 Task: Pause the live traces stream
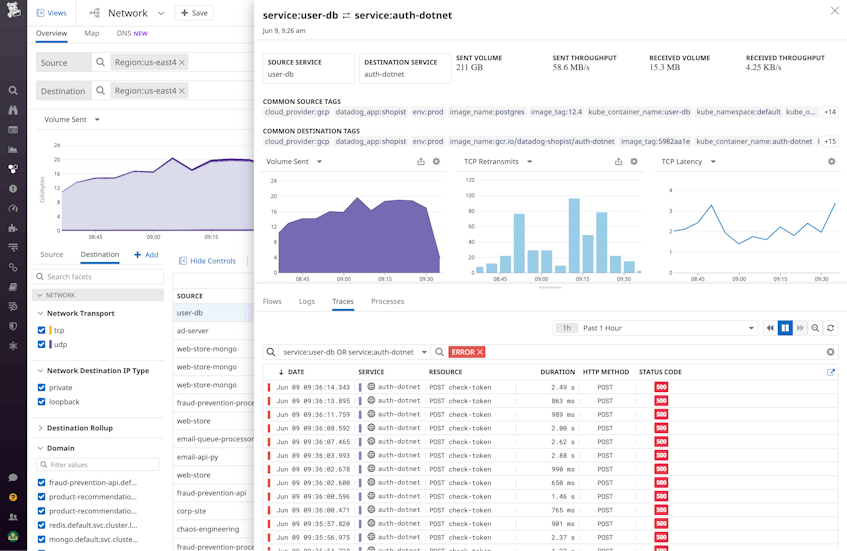[785, 328]
